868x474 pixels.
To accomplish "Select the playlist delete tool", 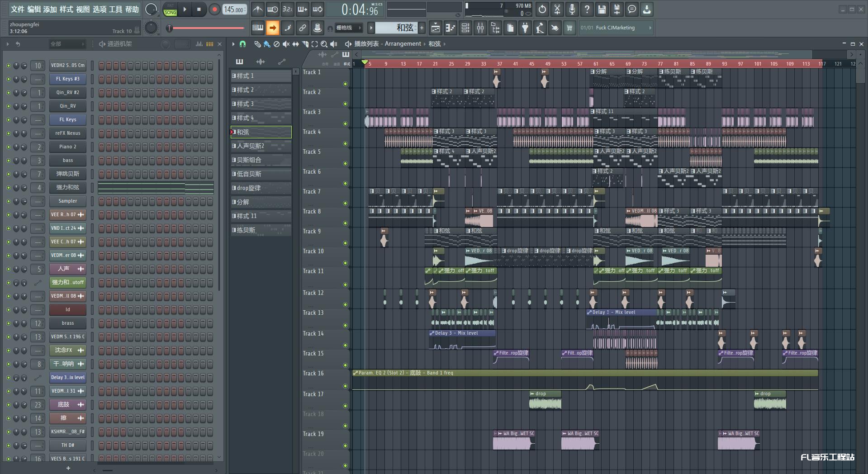I will [x=276, y=44].
